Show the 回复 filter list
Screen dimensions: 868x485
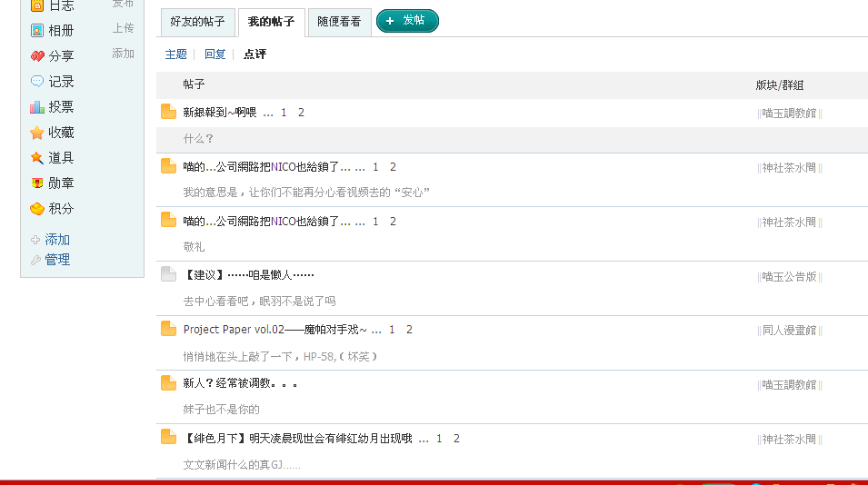(x=215, y=54)
